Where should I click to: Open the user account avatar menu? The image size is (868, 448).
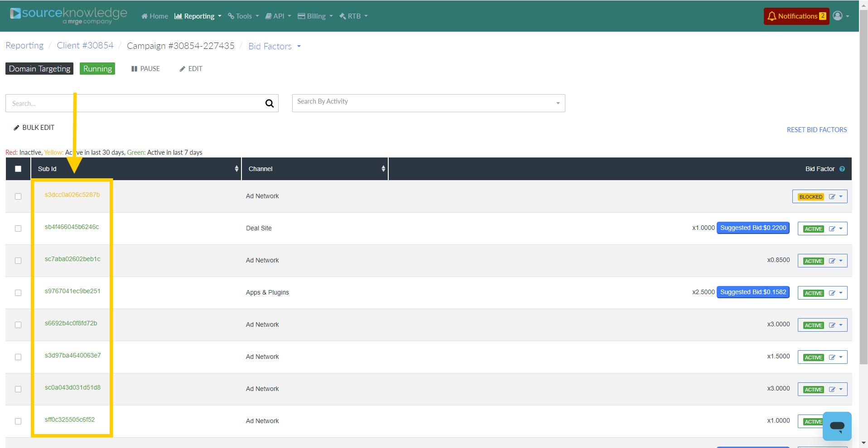click(840, 16)
